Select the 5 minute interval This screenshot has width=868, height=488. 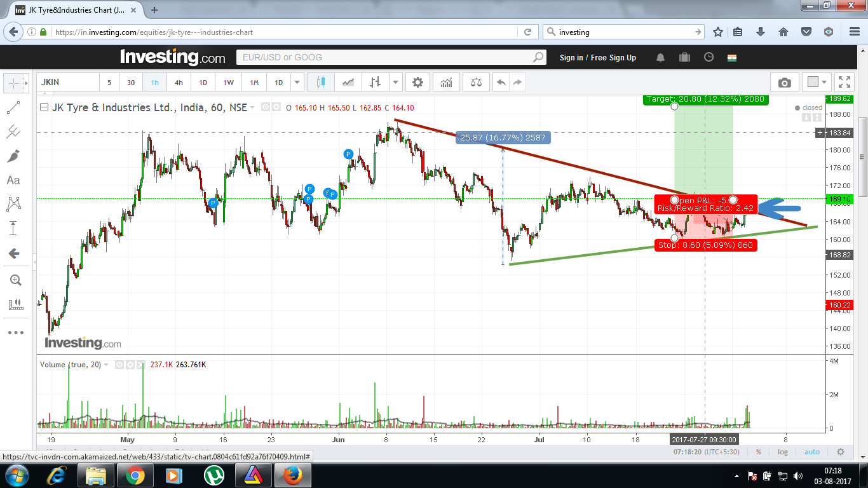[x=109, y=83]
